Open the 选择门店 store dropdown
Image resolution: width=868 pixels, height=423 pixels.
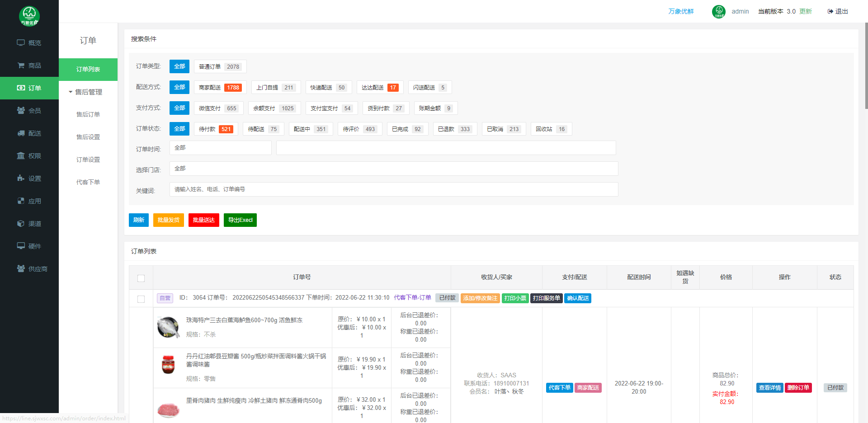pyautogui.click(x=393, y=169)
